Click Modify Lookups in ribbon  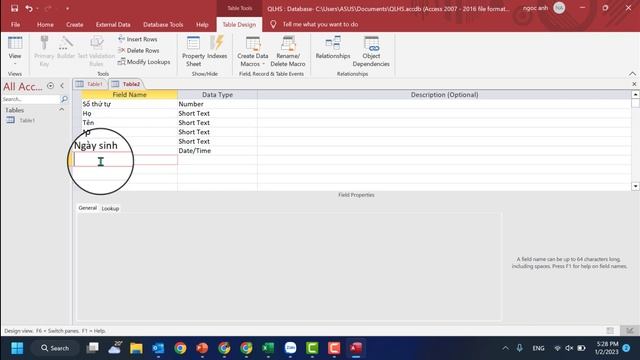click(144, 62)
